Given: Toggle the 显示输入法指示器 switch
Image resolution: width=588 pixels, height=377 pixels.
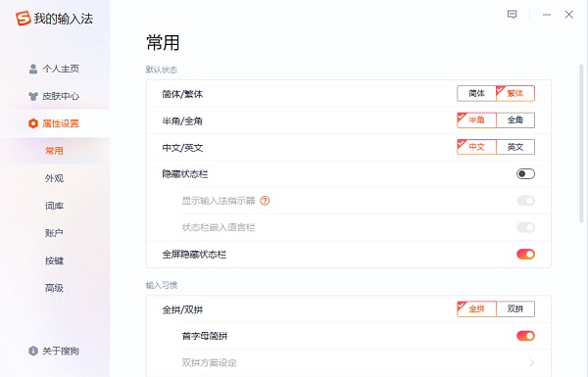Looking at the screenshot, I should tap(525, 201).
